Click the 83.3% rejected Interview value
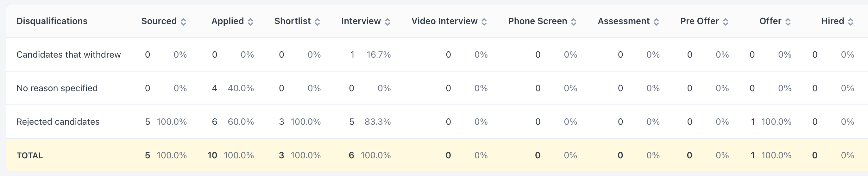 (377, 122)
